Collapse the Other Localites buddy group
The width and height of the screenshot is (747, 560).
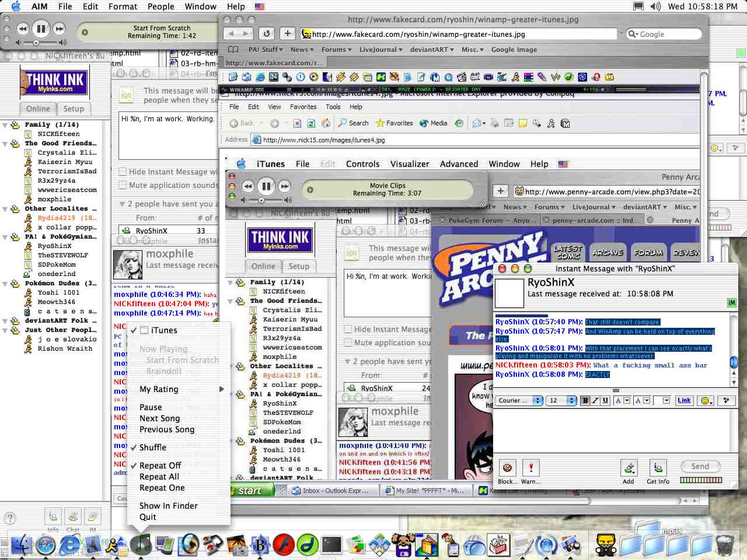(x=5, y=209)
